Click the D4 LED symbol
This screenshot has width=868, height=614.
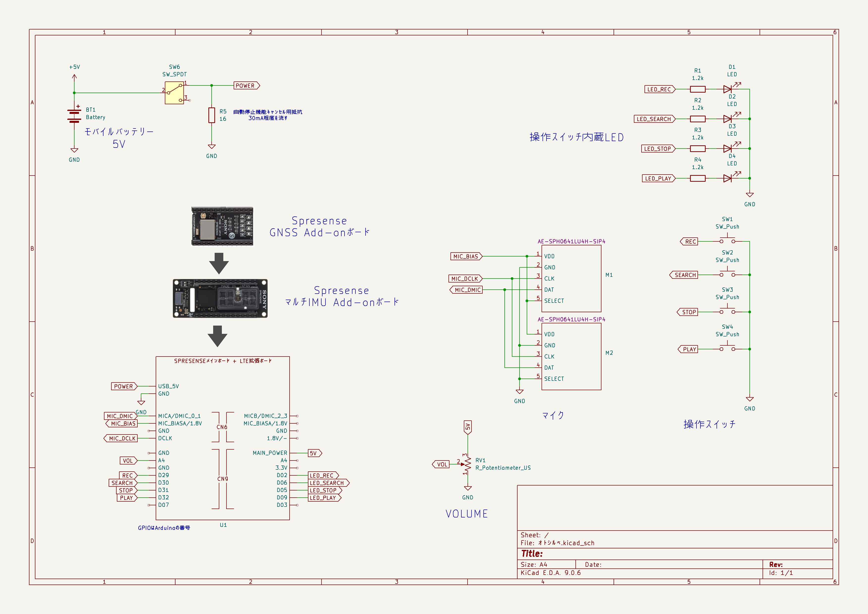(727, 178)
